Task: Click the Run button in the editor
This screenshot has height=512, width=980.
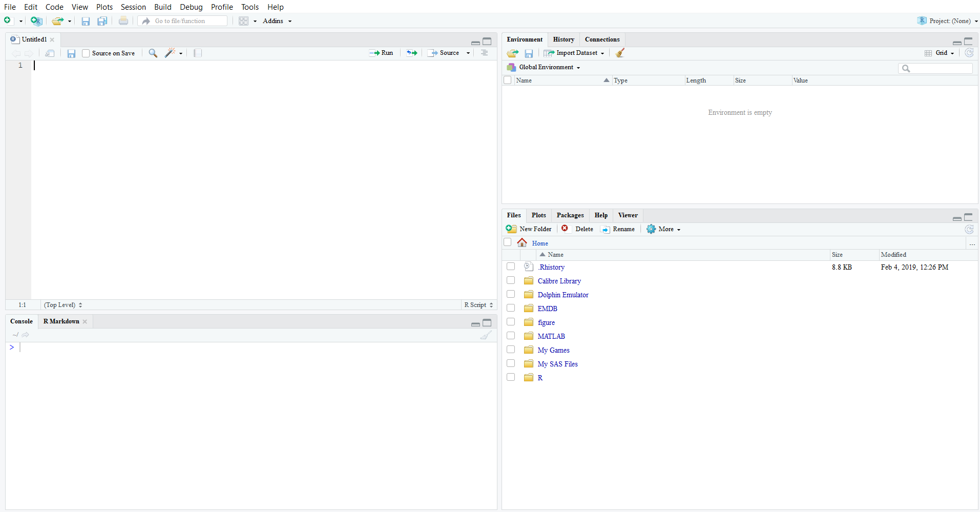Action: click(381, 53)
